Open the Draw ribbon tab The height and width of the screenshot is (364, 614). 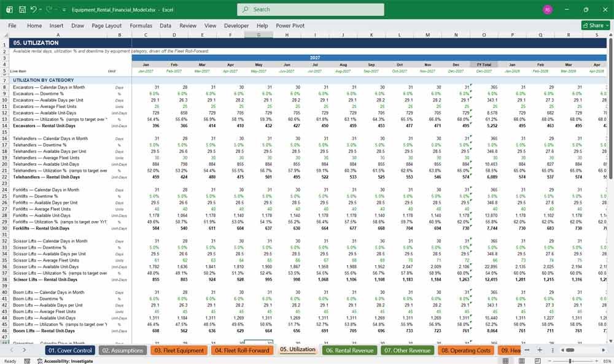point(77,25)
